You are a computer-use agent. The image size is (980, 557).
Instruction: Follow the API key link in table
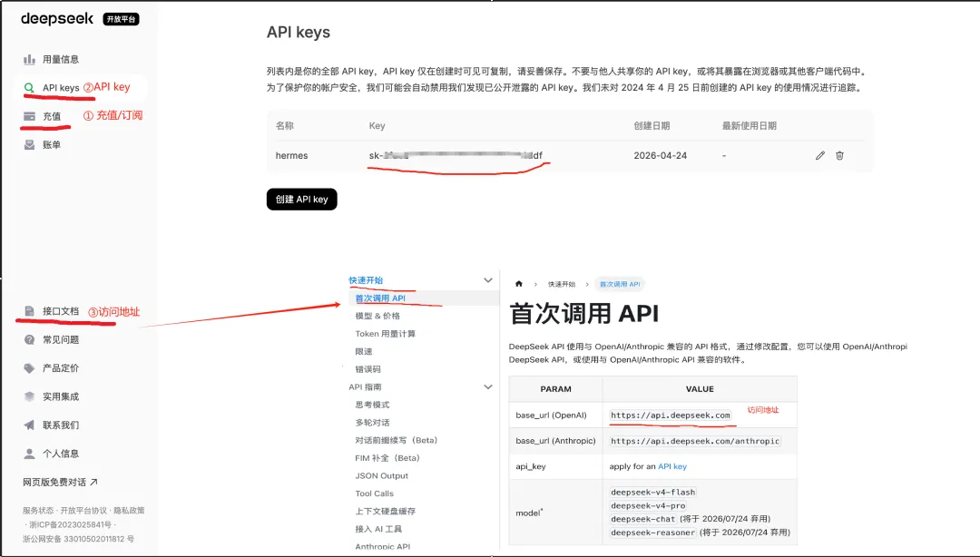[x=671, y=466]
